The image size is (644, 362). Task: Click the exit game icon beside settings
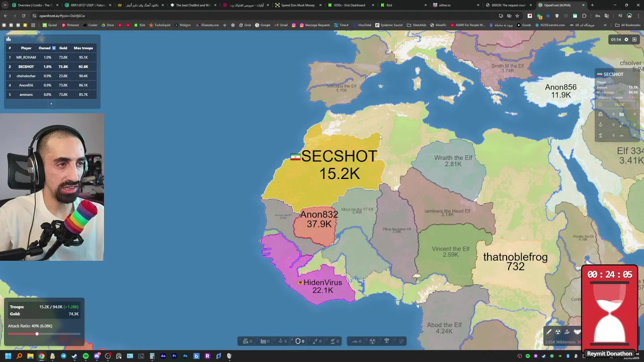pos(634,39)
